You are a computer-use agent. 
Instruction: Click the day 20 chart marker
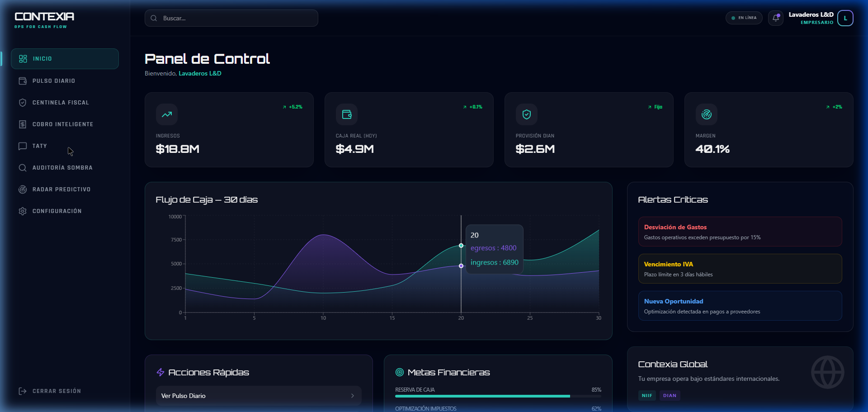(461, 246)
